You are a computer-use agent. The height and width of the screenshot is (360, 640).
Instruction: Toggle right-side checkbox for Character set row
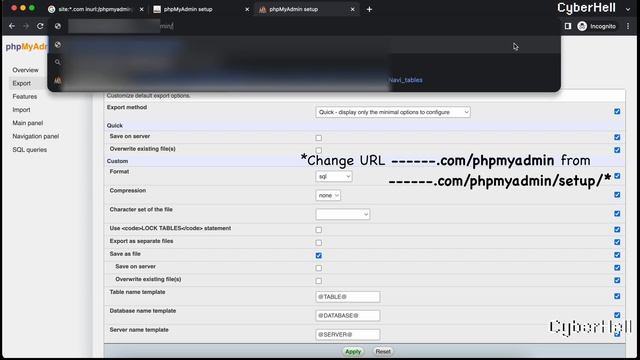[617, 213]
